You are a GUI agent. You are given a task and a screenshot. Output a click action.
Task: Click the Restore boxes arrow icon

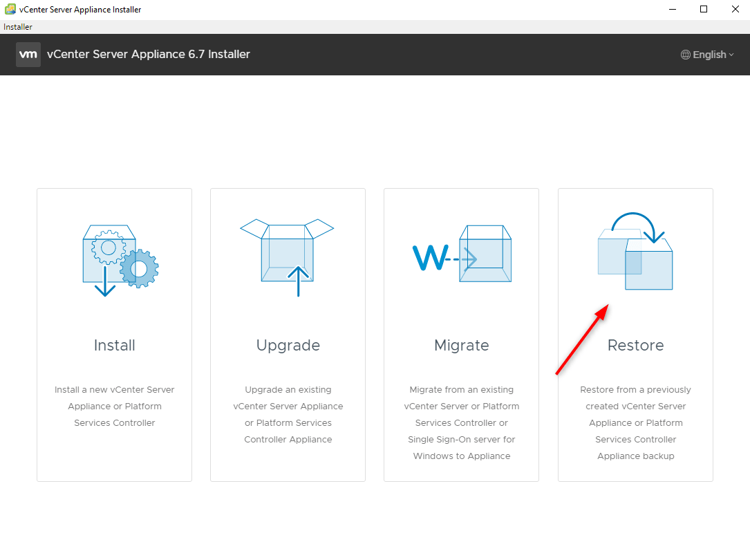tap(635, 251)
